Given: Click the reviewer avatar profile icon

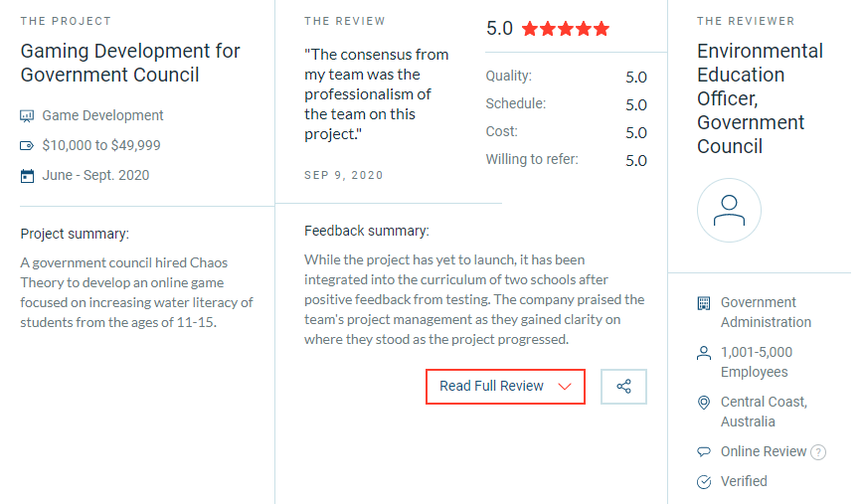Looking at the screenshot, I should [x=729, y=211].
